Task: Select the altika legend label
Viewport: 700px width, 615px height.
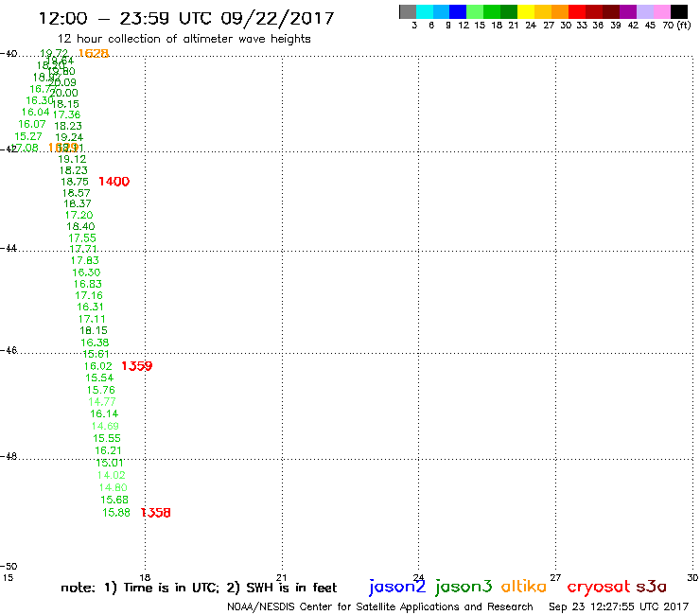Action: (x=524, y=586)
